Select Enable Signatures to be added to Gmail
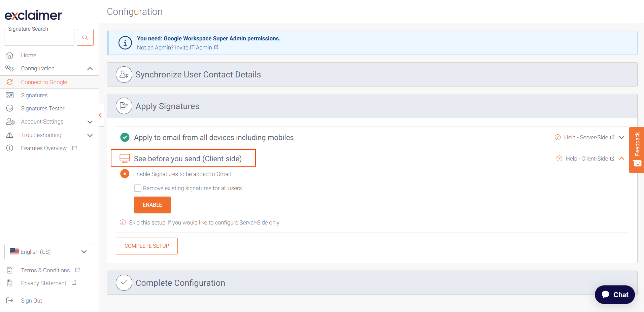 click(125, 174)
